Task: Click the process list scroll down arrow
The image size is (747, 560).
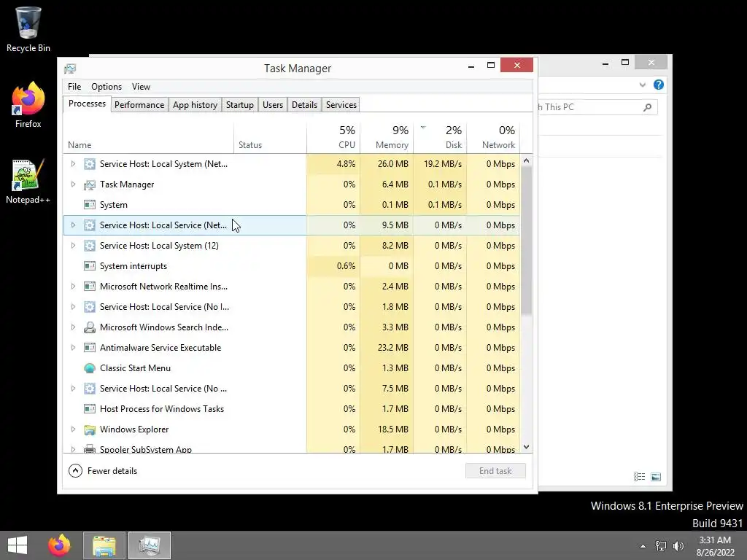Action: pyautogui.click(x=527, y=447)
